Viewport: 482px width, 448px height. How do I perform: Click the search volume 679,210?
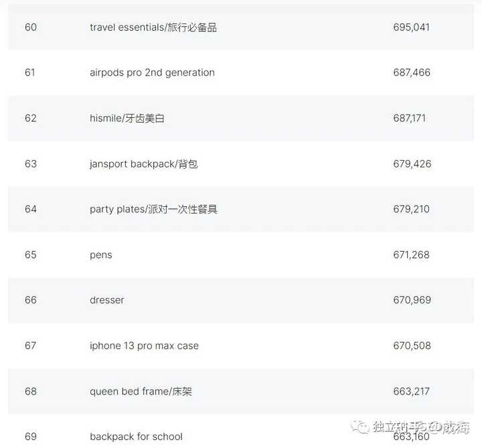tap(411, 209)
